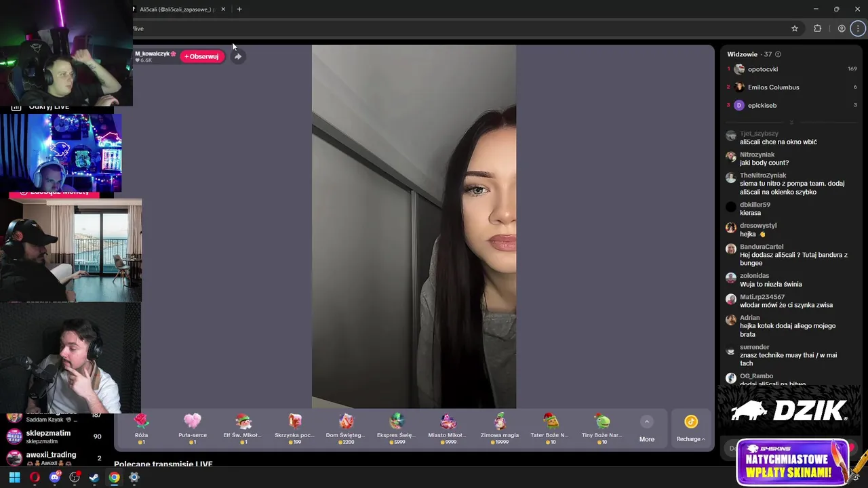This screenshot has width=868, height=488.
Task: Open the Recharge coins menu
Action: (x=690, y=429)
